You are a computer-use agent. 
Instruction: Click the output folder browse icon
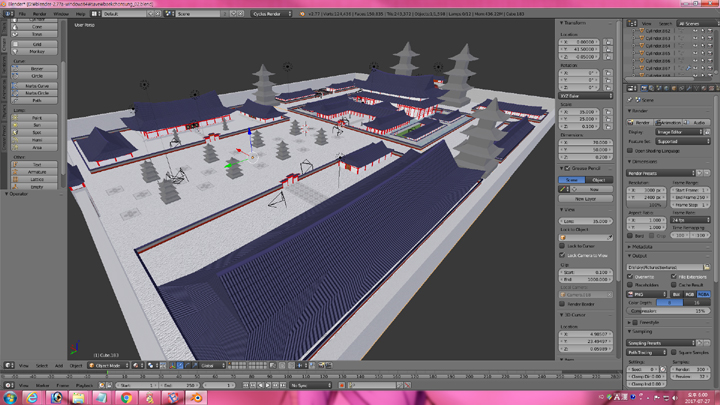pos(707,267)
